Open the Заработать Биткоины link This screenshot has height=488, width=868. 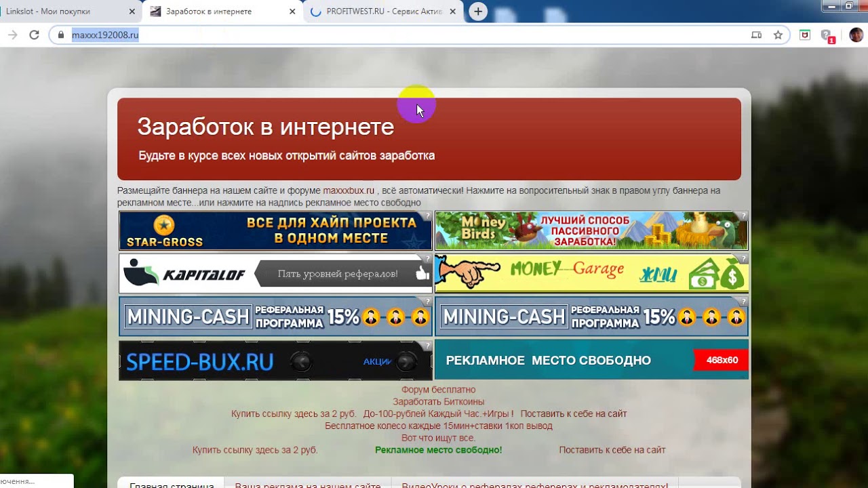pyautogui.click(x=438, y=402)
